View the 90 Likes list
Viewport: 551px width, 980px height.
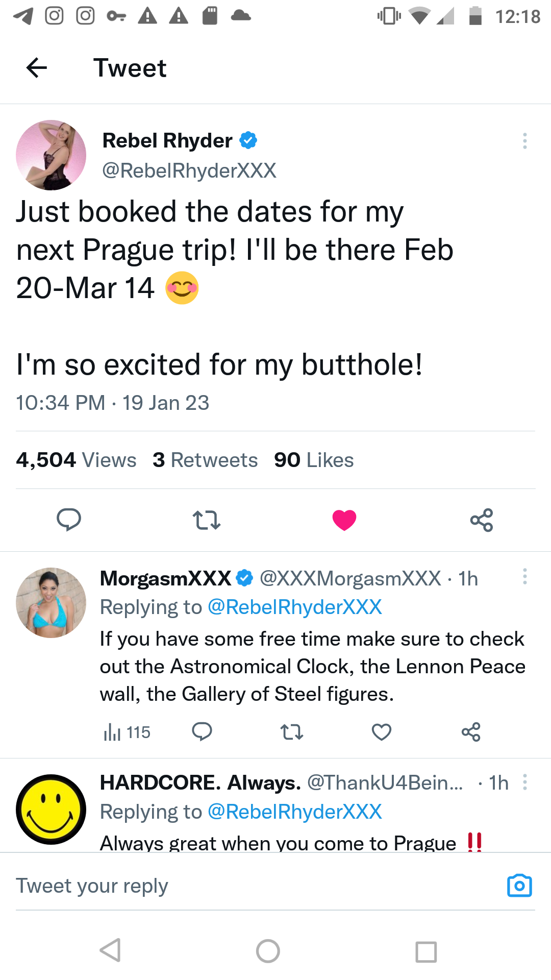click(314, 460)
